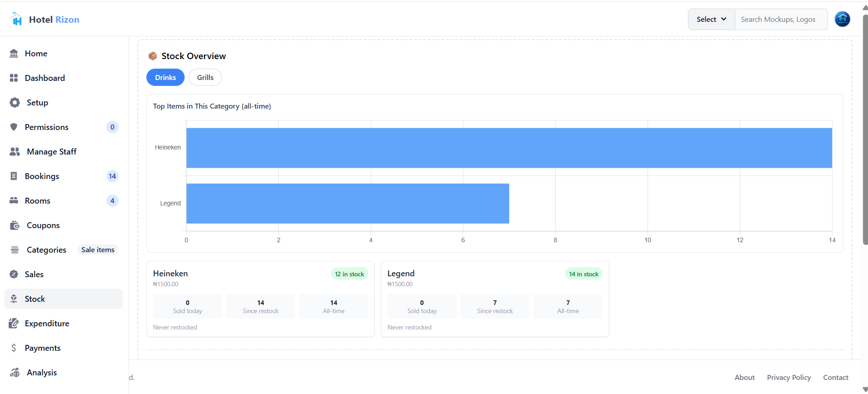Click the Rooms bed icon
The image size is (868, 394).
[14, 201]
